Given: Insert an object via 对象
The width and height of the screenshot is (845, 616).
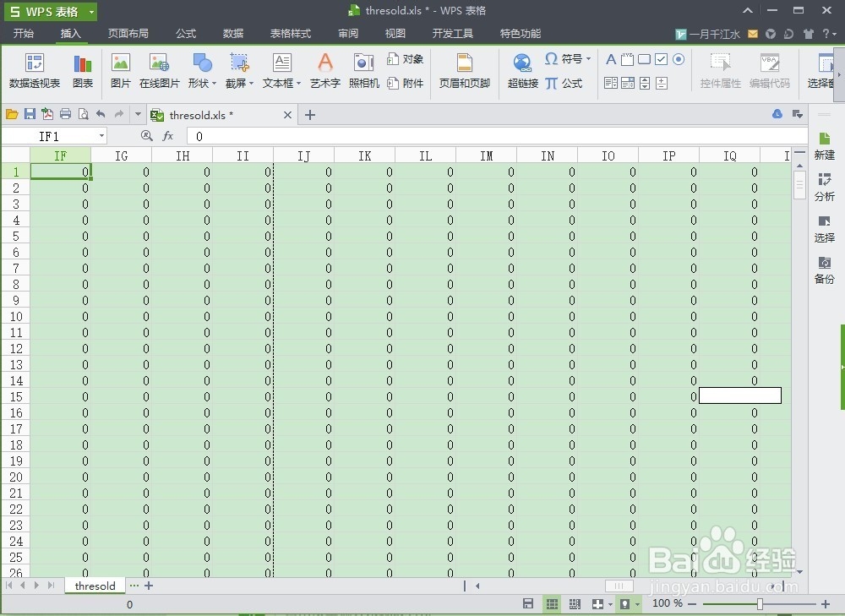Looking at the screenshot, I should tap(406, 59).
